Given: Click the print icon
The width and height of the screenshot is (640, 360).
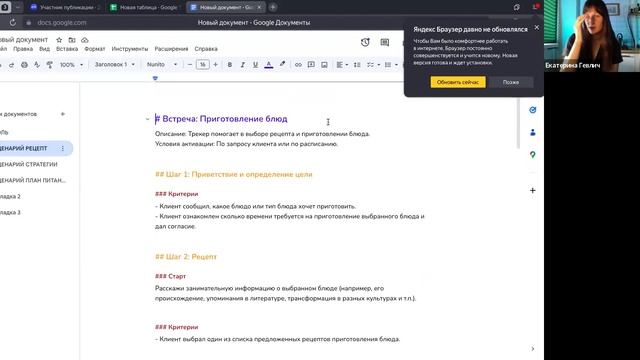Looking at the screenshot, I should pos(24,64).
